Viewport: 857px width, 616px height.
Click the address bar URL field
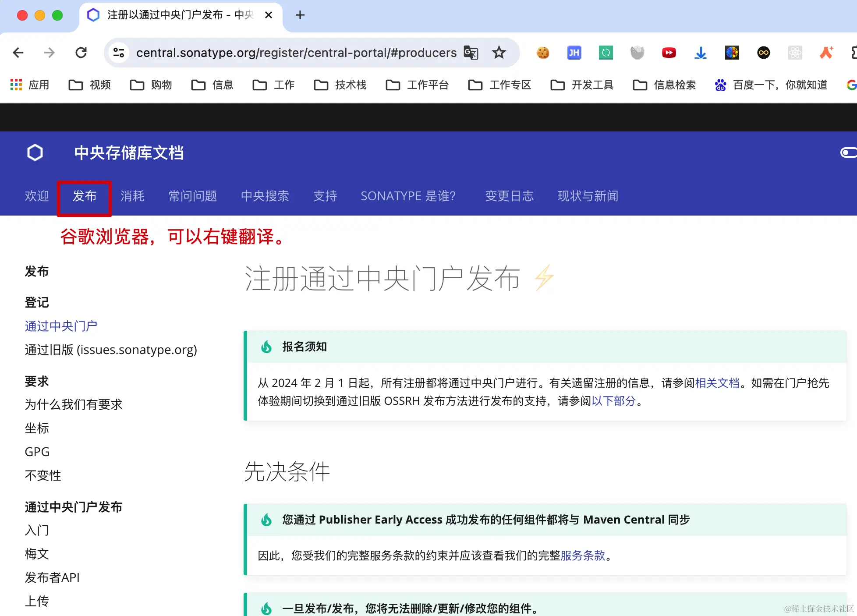pyautogui.click(x=296, y=53)
